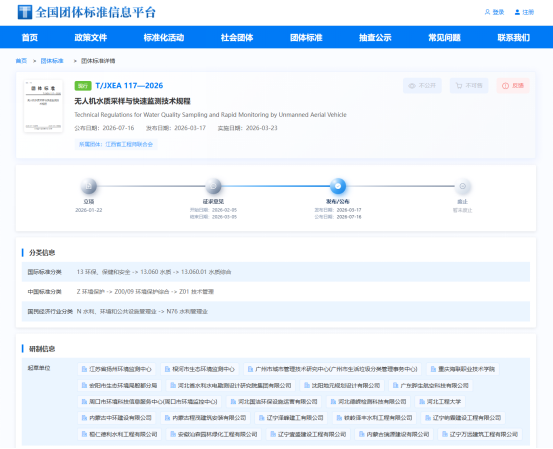
Task: Open the 政策文件 navigation tab
Action: tap(91, 37)
